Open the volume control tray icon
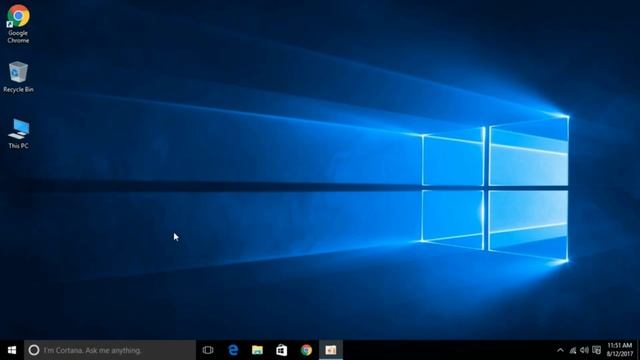Image resolution: width=640 pixels, height=360 pixels. (584, 350)
